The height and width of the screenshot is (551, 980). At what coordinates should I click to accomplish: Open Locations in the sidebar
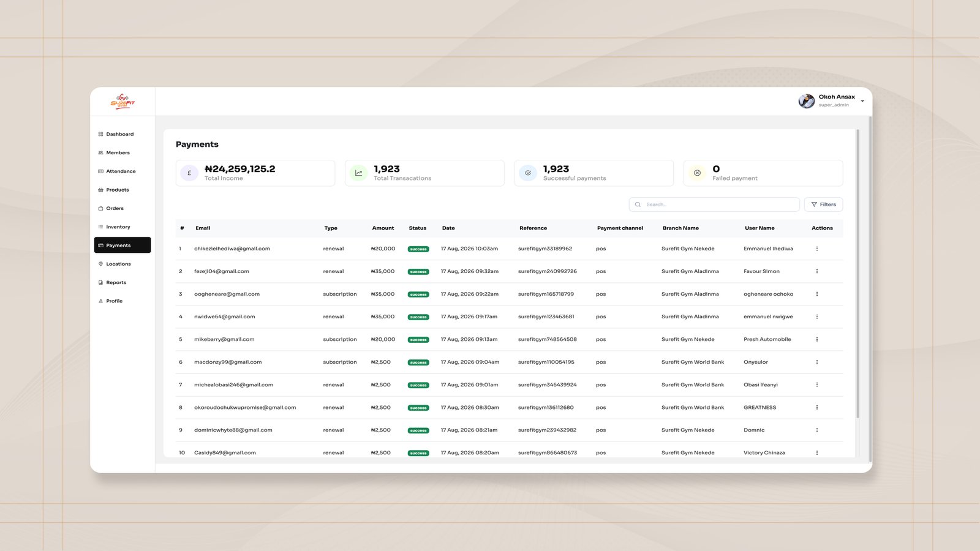pos(123,264)
